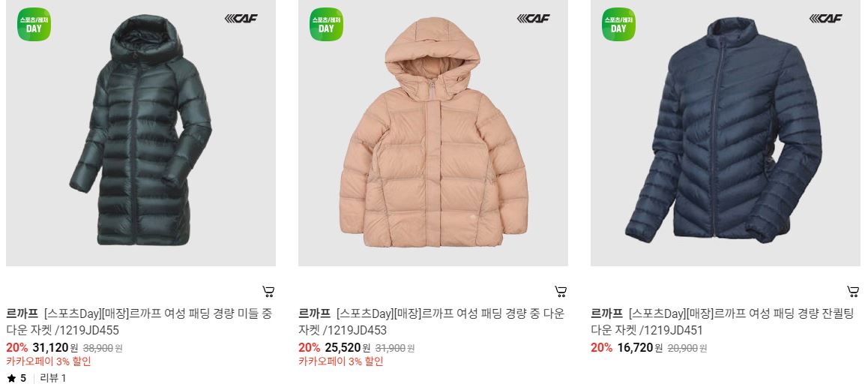Image resolution: width=868 pixels, height=387 pixels.
Task: Add dark green long down jacket to cart
Action: (x=268, y=292)
